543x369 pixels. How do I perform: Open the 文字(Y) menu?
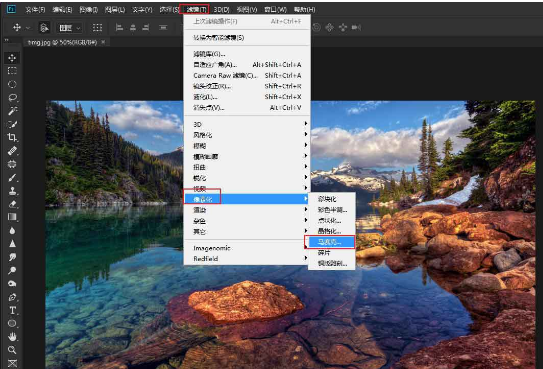tap(142, 9)
